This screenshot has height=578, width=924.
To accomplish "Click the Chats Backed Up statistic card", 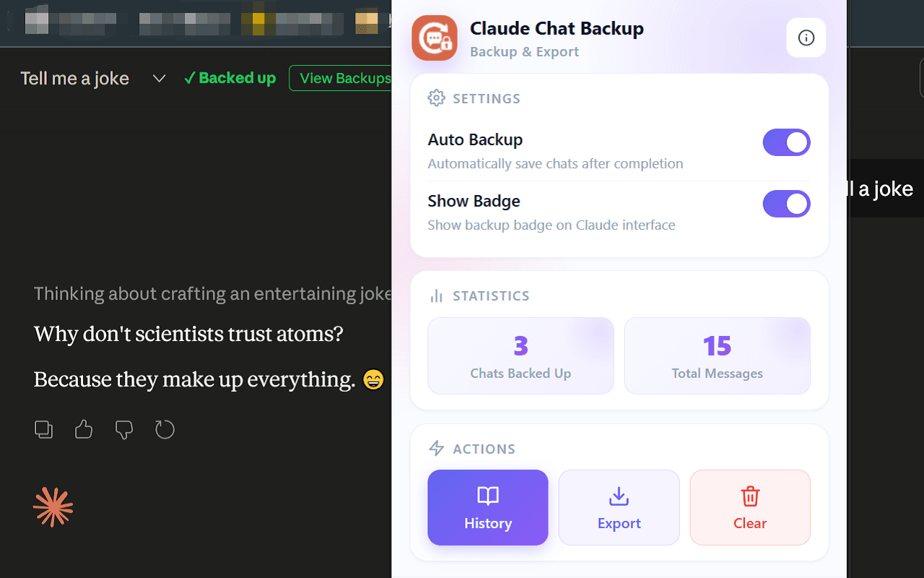I will point(520,356).
